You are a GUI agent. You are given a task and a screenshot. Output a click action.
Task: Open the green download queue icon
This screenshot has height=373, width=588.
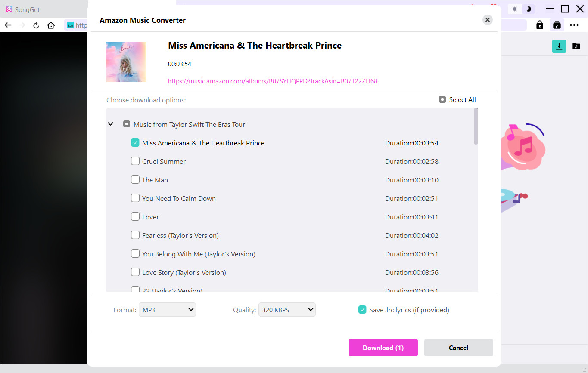559,46
